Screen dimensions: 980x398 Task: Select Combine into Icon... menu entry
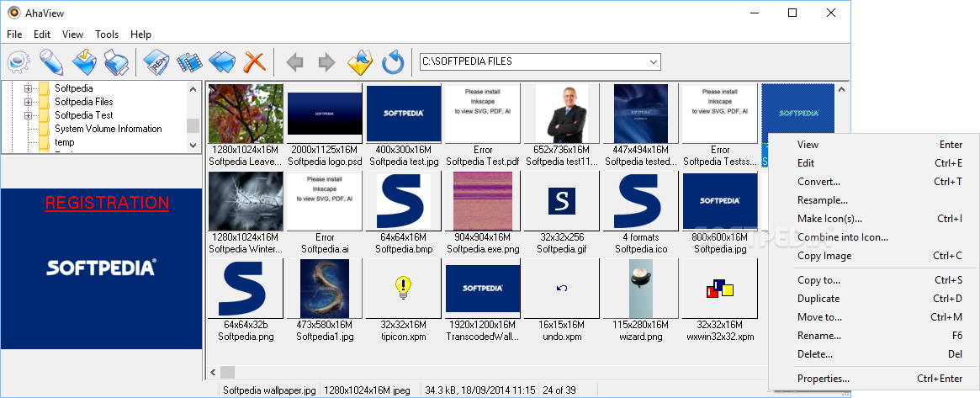point(873,237)
